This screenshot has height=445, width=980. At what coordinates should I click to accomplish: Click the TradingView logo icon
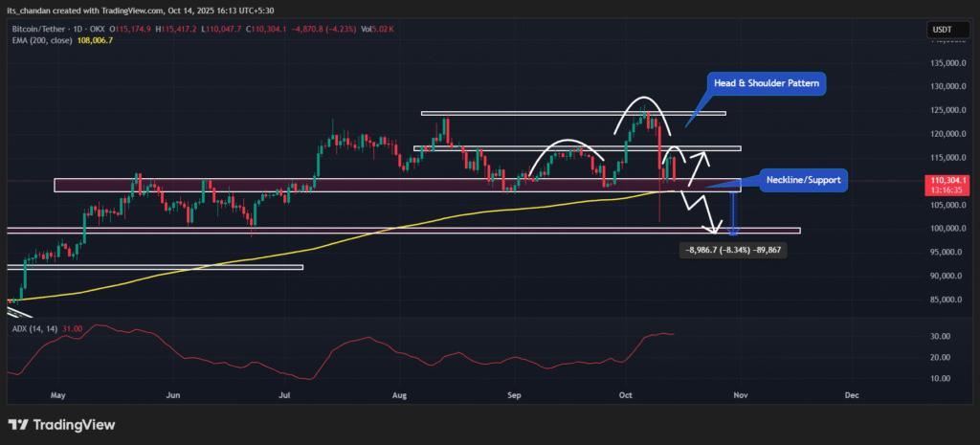[x=18, y=424]
